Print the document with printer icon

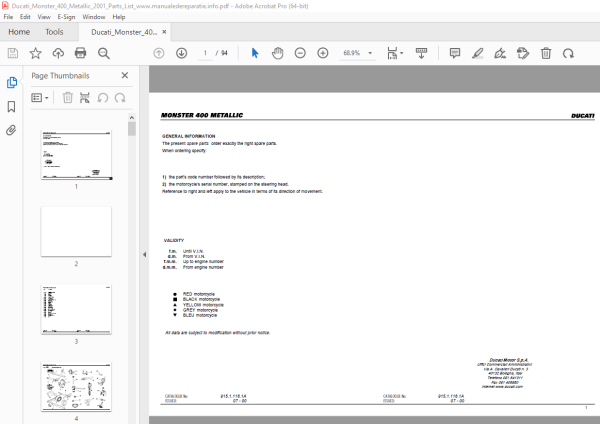(80, 53)
